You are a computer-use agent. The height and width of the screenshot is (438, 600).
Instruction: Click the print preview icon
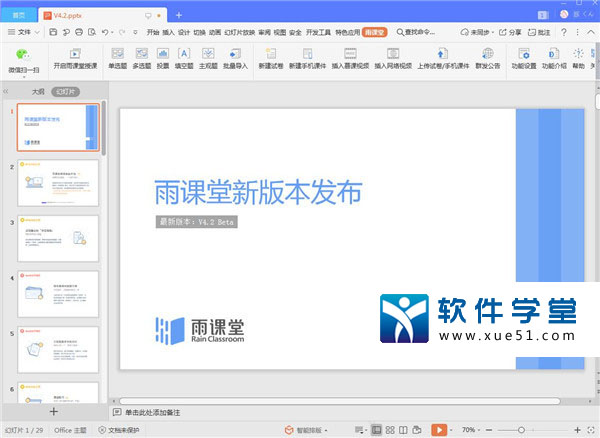pos(92,33)
